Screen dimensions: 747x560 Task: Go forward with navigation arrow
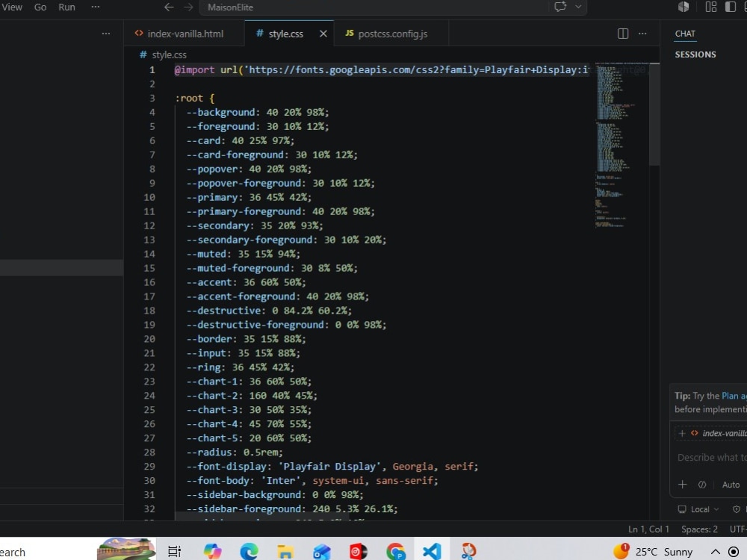[x=189, y=7]
